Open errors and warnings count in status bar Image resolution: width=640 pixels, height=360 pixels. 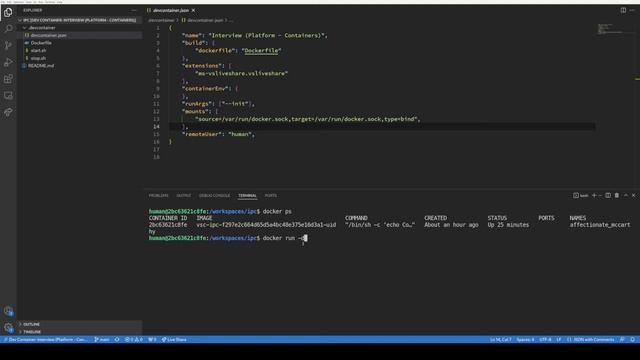pos(134,340)
